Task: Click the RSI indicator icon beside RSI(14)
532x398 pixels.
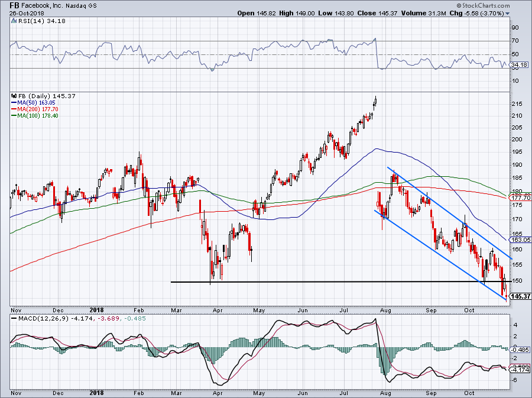Action: coord(14,21)
